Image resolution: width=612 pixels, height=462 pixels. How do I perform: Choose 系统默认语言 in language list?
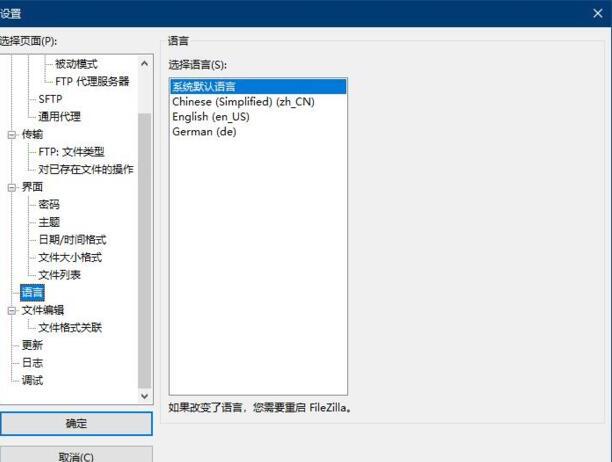258,86
